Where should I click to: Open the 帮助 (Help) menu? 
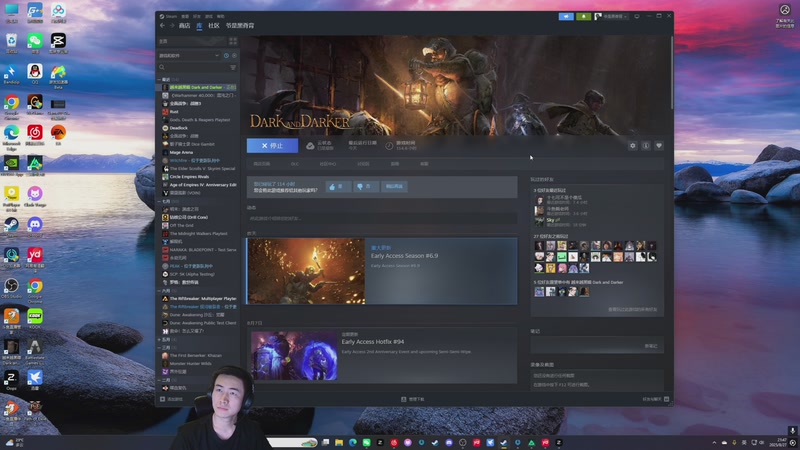220,16
